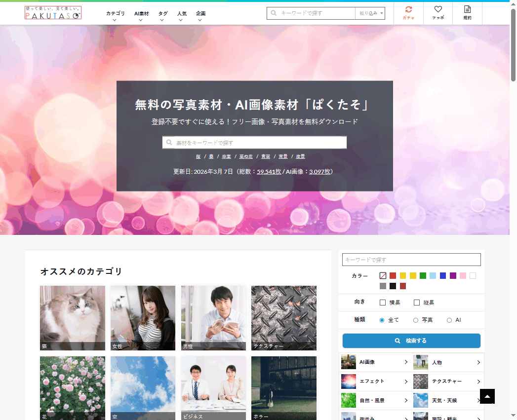Expand the 絞り込み filter dropdown
This screenshot has height=420, width=517.
(370, 13)
